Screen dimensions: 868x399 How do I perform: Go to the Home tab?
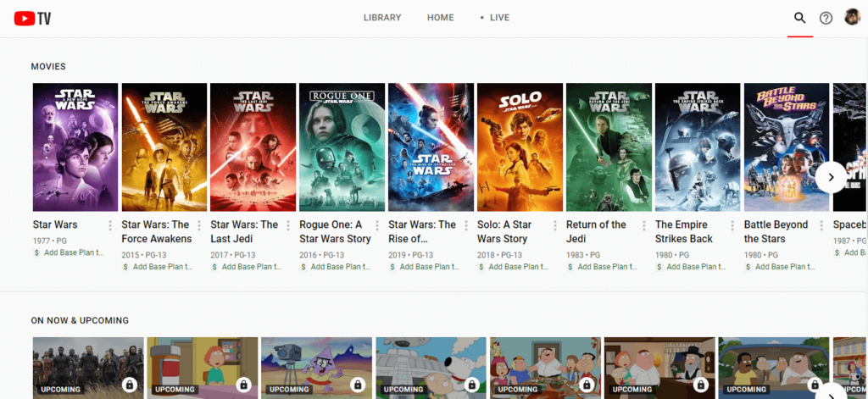coord(441,18)
